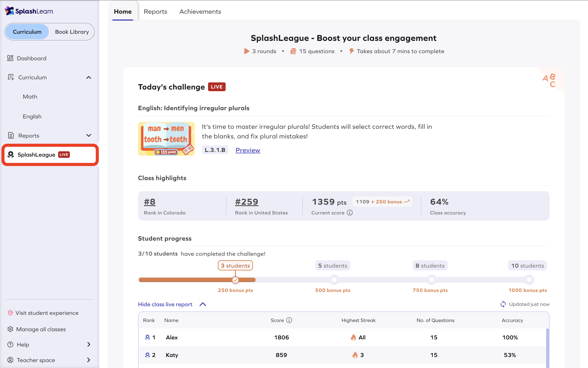
Task: Open Math under Curriculum
Action: [x=30, y=97]
